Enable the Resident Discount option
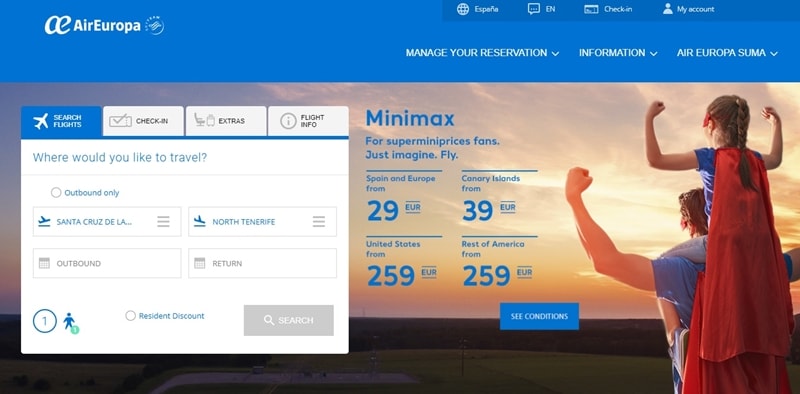 (x=131, y=316)
